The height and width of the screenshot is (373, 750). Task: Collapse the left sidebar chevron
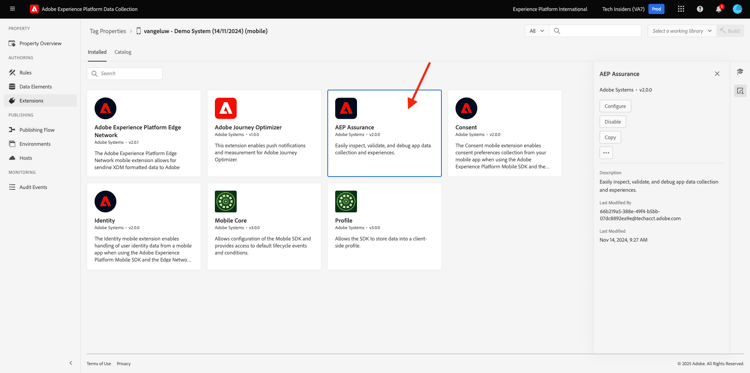(71, 363)
